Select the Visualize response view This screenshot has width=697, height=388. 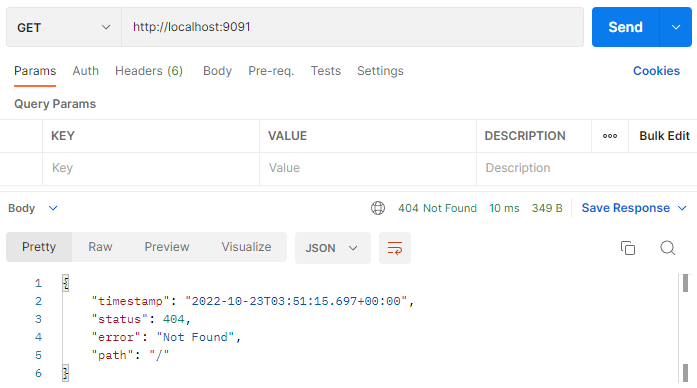[x=246, y=247]
